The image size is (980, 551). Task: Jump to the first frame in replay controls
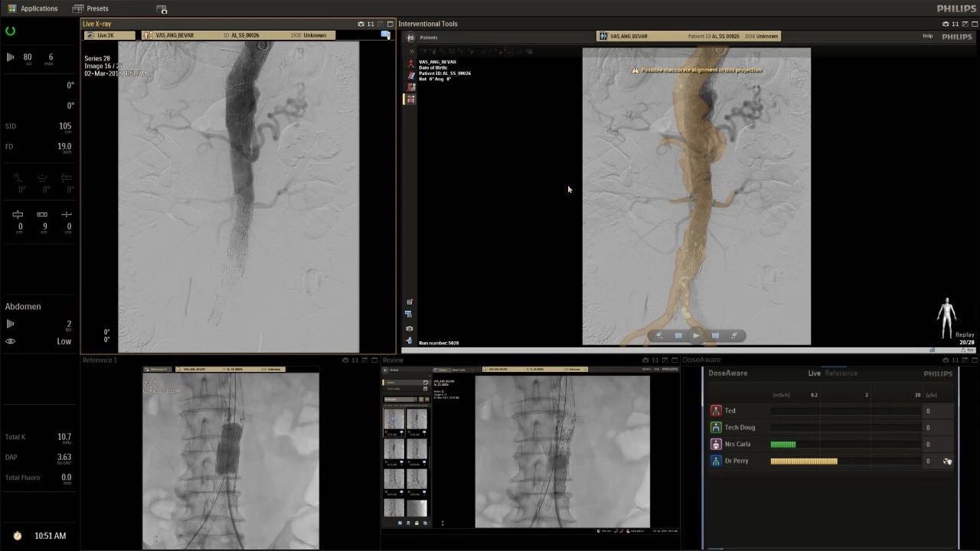[x=659, y=335]
